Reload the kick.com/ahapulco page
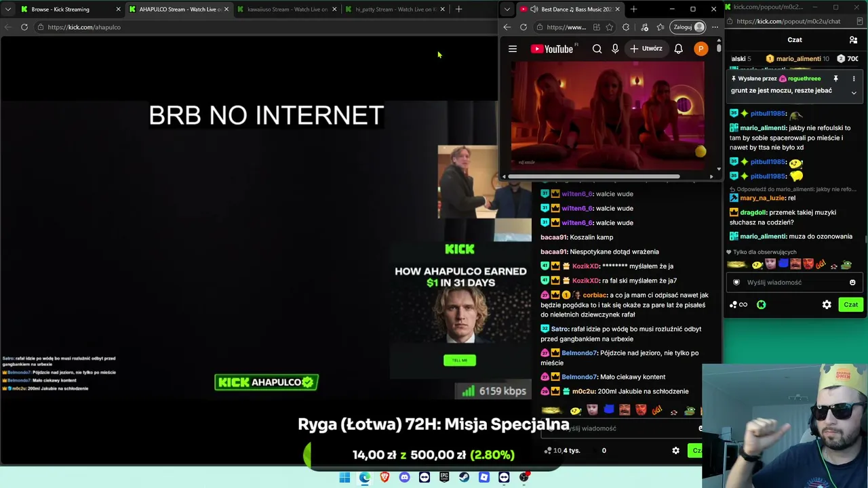Image resolution: width=868 pixels, height=488 pixels. click(24, 27)
